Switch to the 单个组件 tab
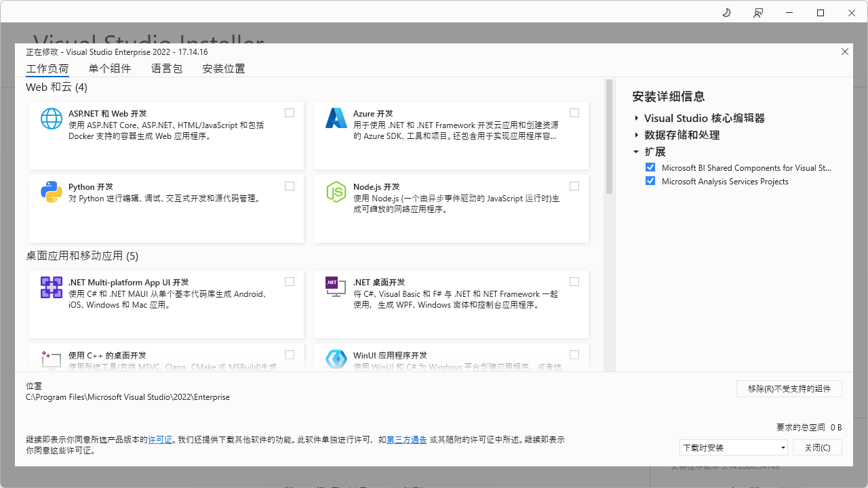The image size is (868, 488). point(110,68)
